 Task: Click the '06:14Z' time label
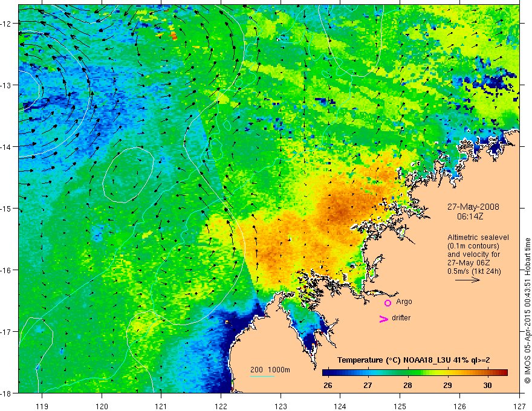click(470, 216)
